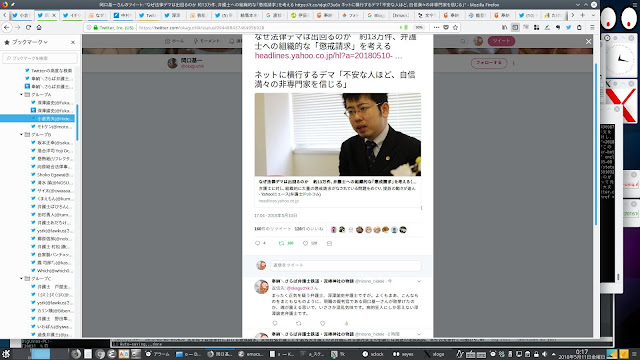Screen dimensions: 640x360
Task: Click the bookmarks search field
Action: 40,58
